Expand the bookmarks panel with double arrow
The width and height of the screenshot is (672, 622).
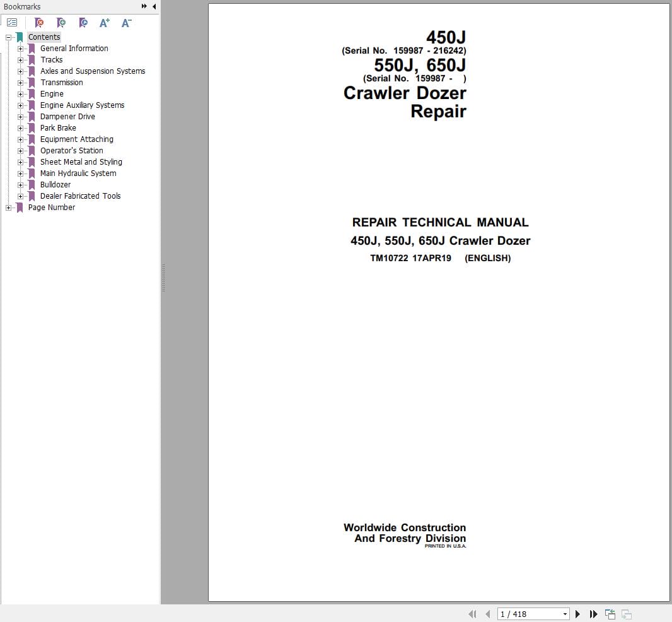144,6
